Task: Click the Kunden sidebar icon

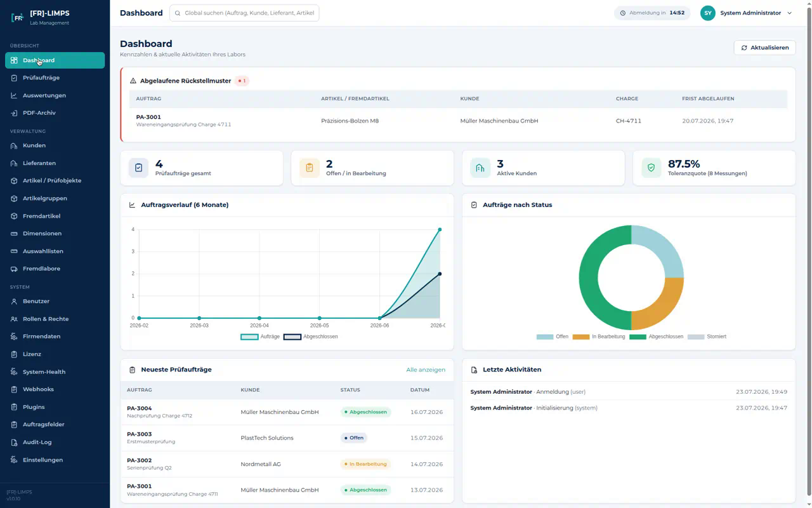Action: tap(14, 145)
